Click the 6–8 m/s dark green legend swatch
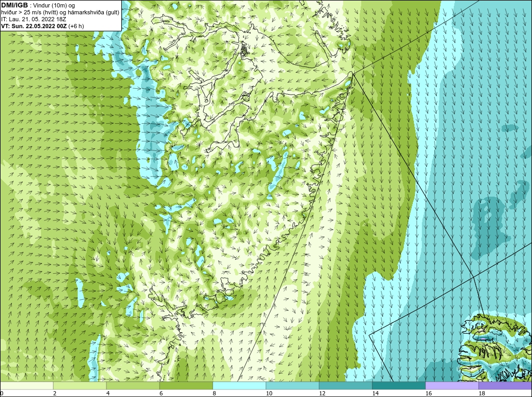The height and width of the screenshot is (397, 532). point(186,385)
